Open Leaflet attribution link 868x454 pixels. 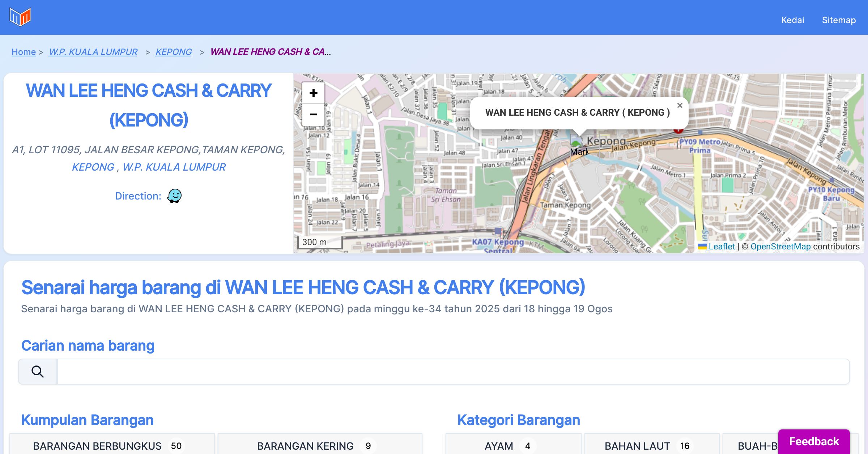pyautogui.click(x=722, y=247)
